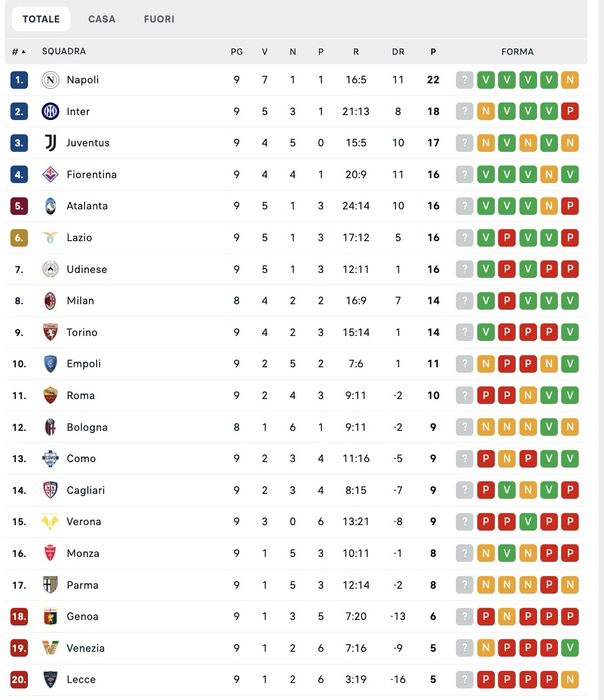This screenshot has height=700, width=604.
Task: Click the Lecce club crest
Action: pos(50,680)
